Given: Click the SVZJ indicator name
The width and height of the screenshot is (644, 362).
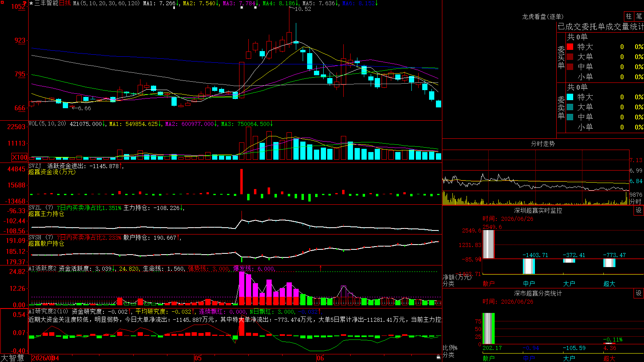Looking at the screenshot, I should pyautogui.click(x=35, y=166).
